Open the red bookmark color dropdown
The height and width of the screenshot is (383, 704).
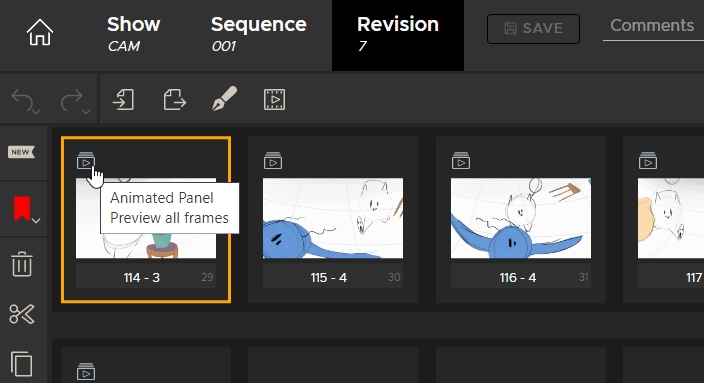(x=36, y=220)
